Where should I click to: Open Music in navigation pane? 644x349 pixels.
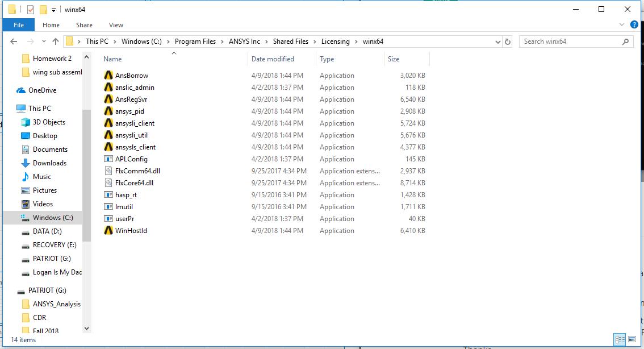[42, 177]
